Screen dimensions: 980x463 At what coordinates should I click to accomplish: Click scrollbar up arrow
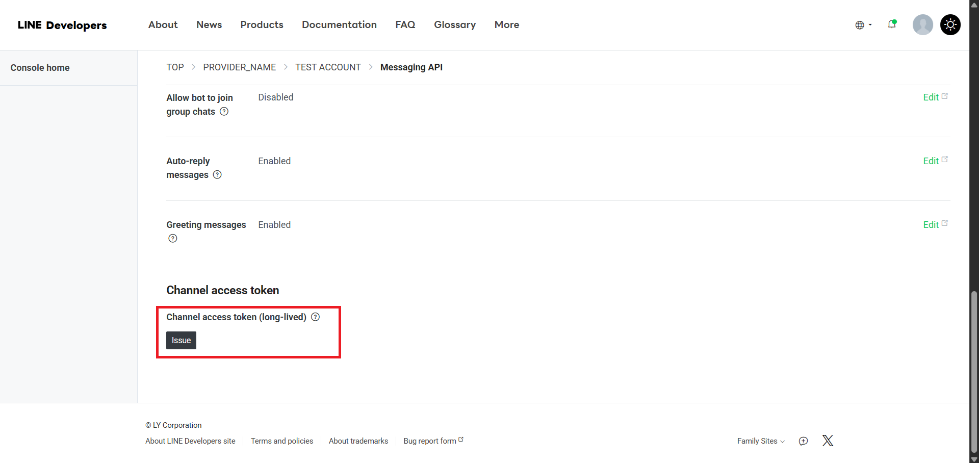tap(974, 4)
